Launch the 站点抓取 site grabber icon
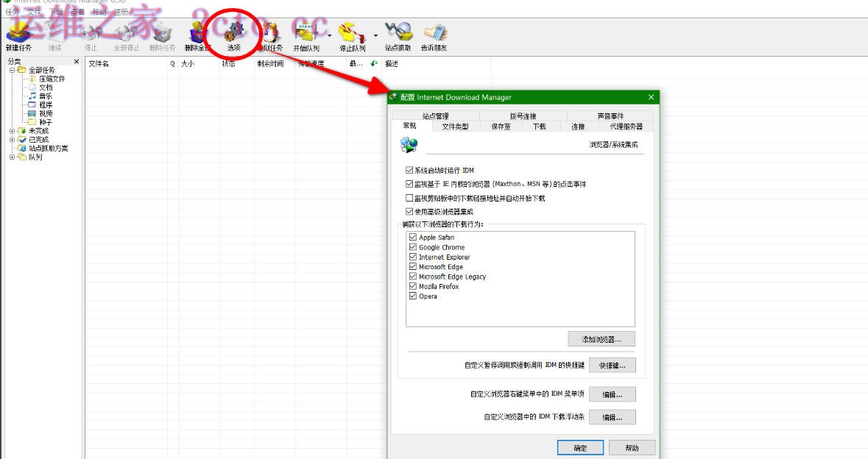The height and width of the screenshot is (459, 868). click(x=398, y=37)
